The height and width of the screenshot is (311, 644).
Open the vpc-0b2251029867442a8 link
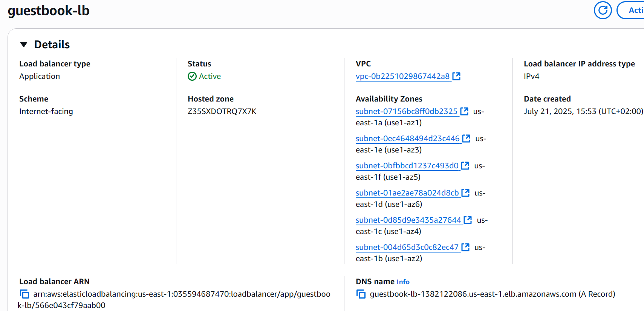[x=402, y=76]
